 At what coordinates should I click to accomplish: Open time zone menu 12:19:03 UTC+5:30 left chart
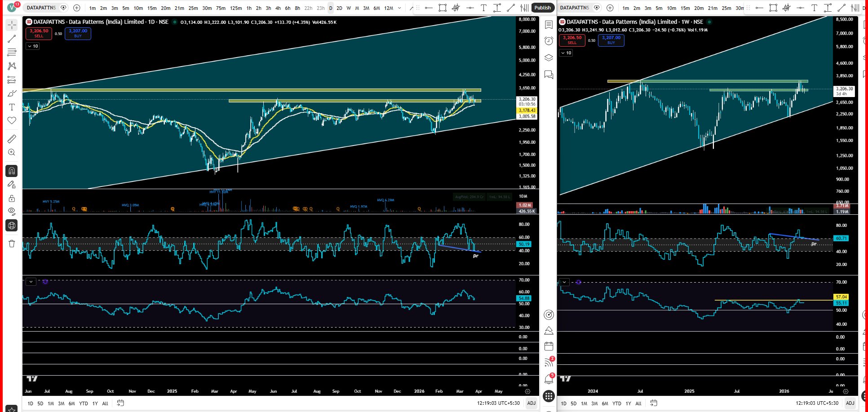(498, 403)
